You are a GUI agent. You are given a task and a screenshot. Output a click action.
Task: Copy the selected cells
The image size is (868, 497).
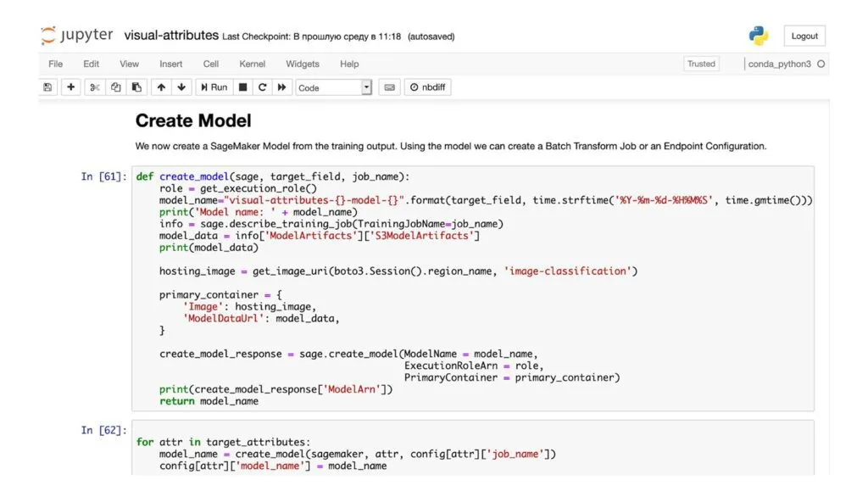click(118, 87)
